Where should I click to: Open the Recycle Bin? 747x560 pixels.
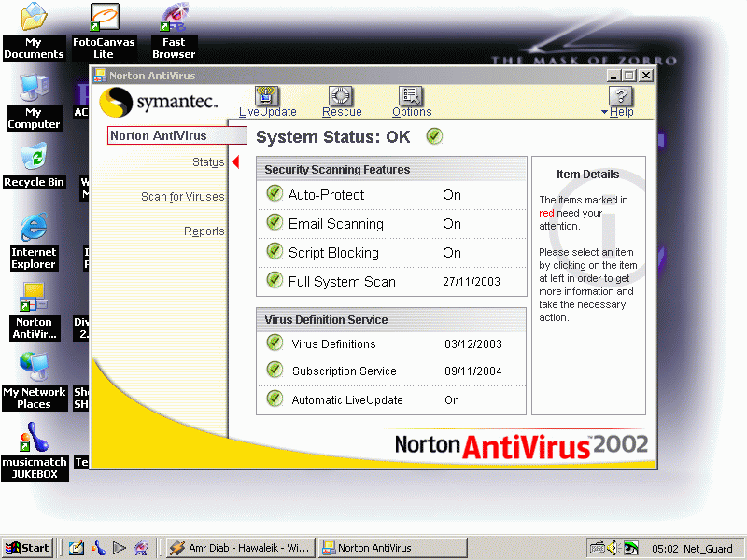pos(34,166)
